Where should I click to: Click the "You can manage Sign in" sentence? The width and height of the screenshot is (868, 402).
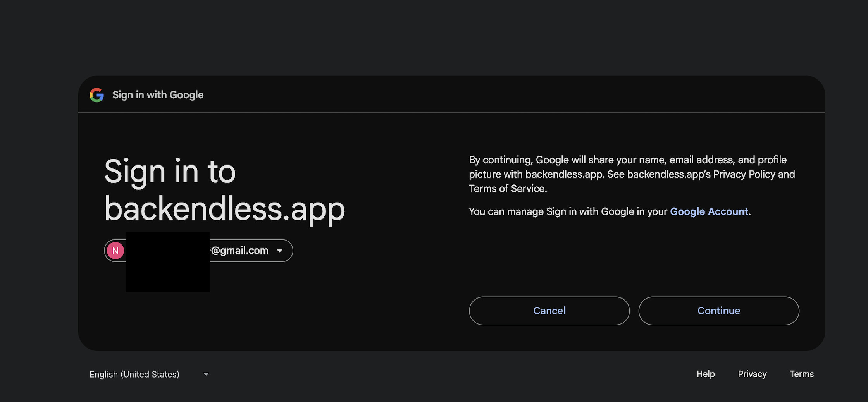(x=610, y=211)
